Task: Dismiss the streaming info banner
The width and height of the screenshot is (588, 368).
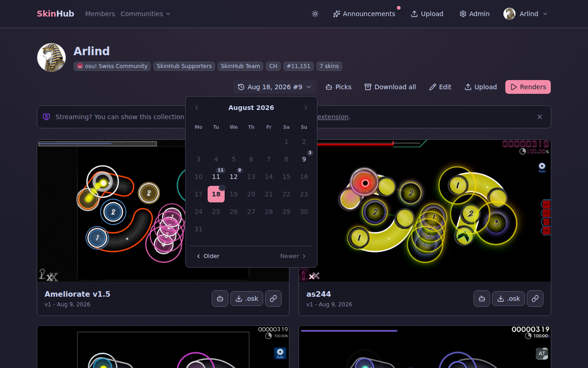Action: coord(540,117)
